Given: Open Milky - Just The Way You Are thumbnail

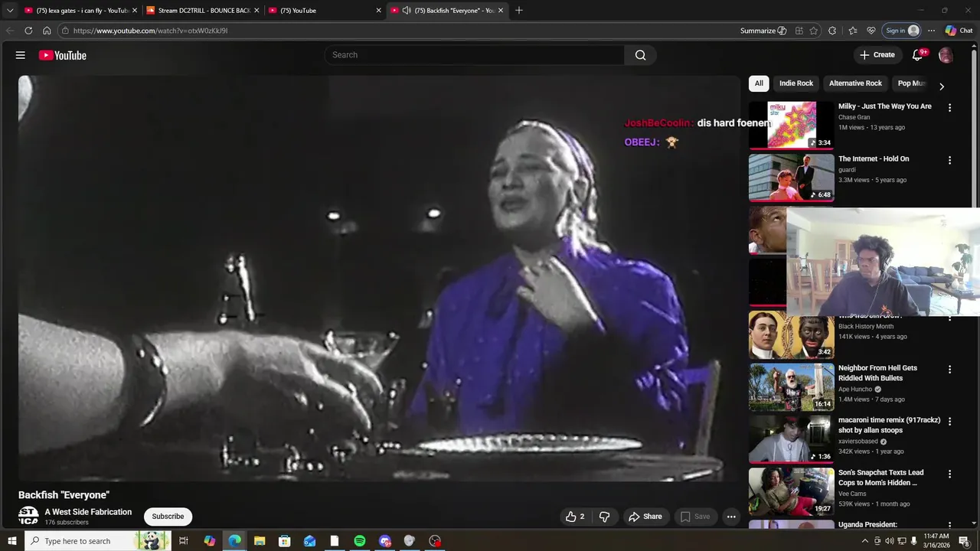Looking at the screenshot, I should point(792,125).
